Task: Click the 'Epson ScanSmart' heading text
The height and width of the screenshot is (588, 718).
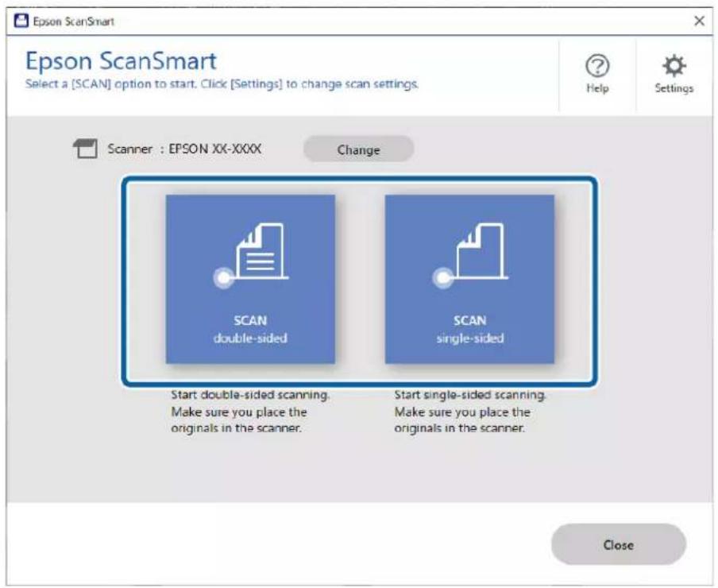Action: (x=121, y=60)
